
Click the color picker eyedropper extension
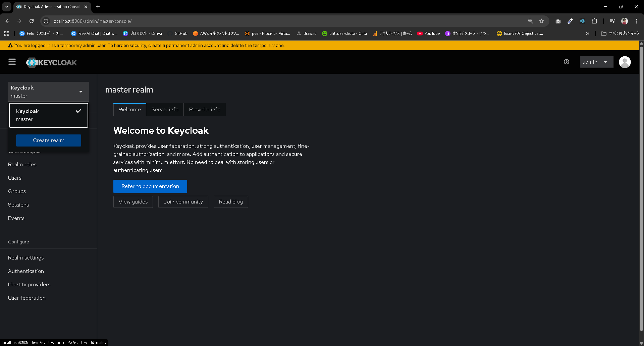click(570, 21)
